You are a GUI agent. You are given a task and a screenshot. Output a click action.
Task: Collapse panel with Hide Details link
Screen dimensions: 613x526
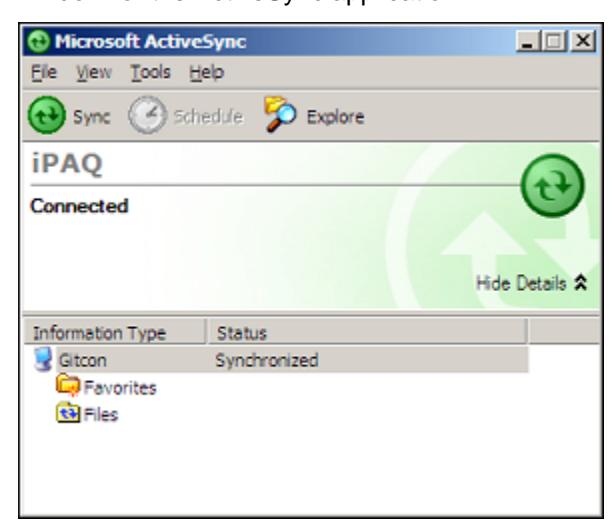click(x=521, y=283)
